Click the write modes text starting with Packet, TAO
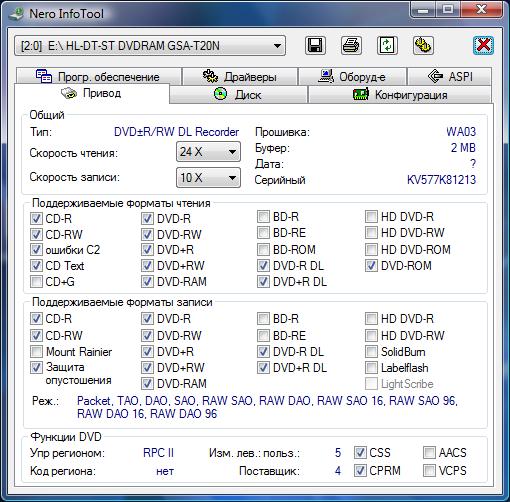The width and height of the screenshot is (510, 502). click(267, 407)
